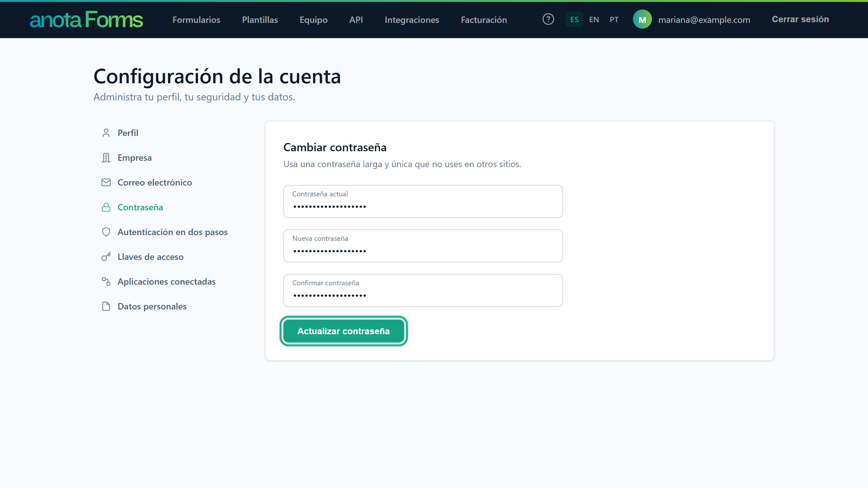Focus the Confirmar contraseña field
The image size is (868, 488).
tap(423, 290)
